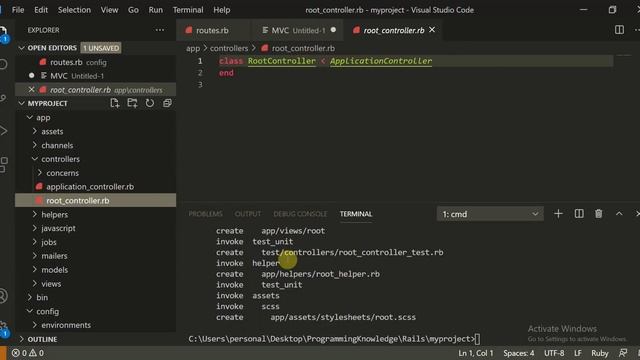Click the terminal command prompt line
The height and width of the screenshot is (360, 640).
click(334, 339)
